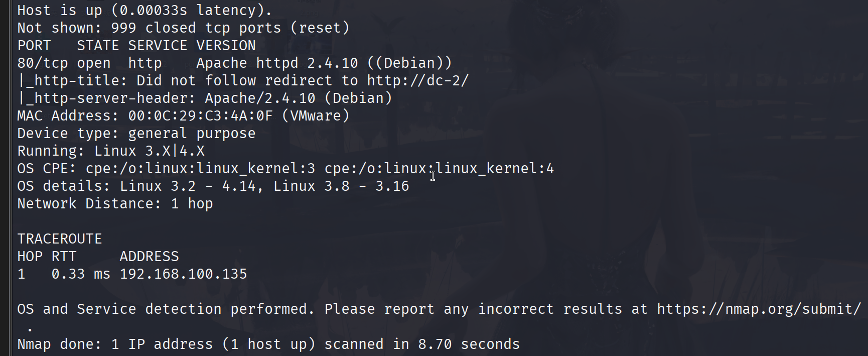Viewport: 868px width, 356px height.
Task: Click the cpe:/o:linux:linux_kernel:4 string
Action: (439, 168)
